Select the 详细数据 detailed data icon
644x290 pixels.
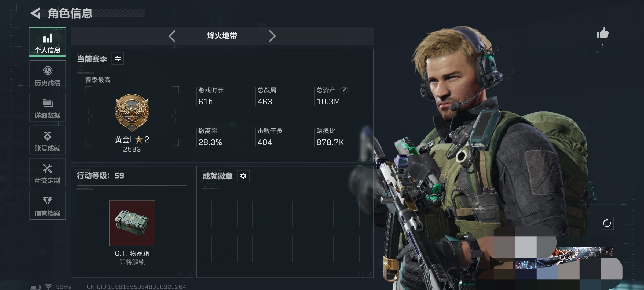tap(47, 108)
